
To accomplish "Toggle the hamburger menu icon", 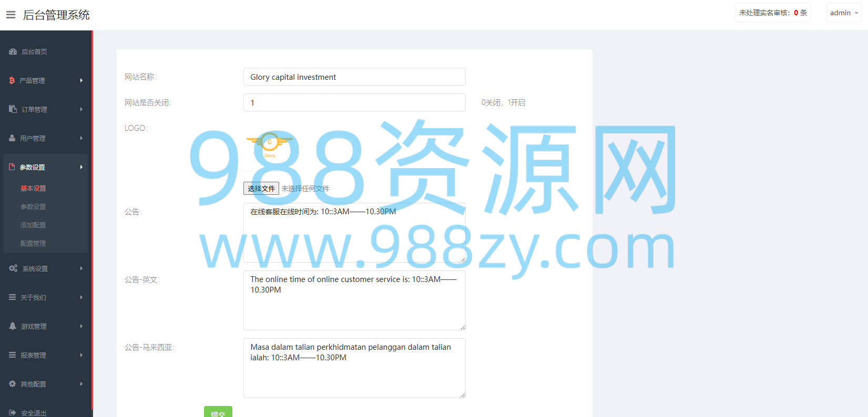I will pyautogui.click(x=11, y=15).
